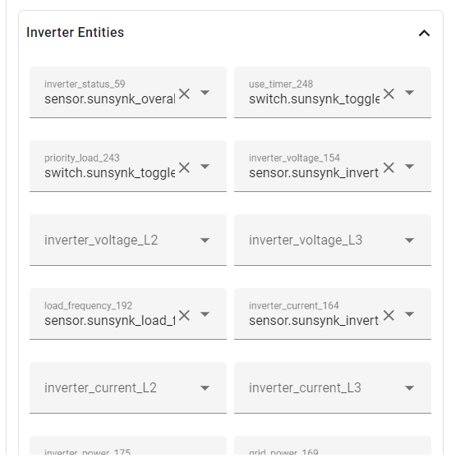Screen dimensions: 451x476
Task: Open the load_frequency_192 dropdown arrow
Action: point(205,314)
